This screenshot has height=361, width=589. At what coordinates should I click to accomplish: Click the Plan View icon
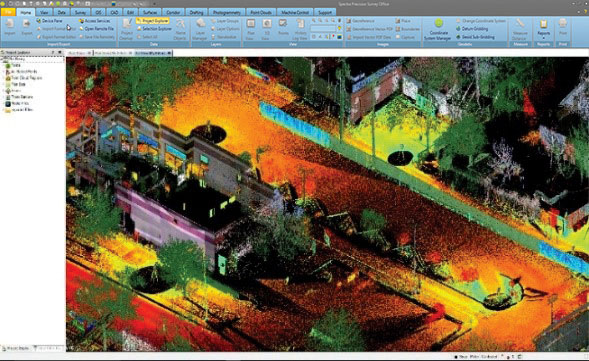[251, 29]
